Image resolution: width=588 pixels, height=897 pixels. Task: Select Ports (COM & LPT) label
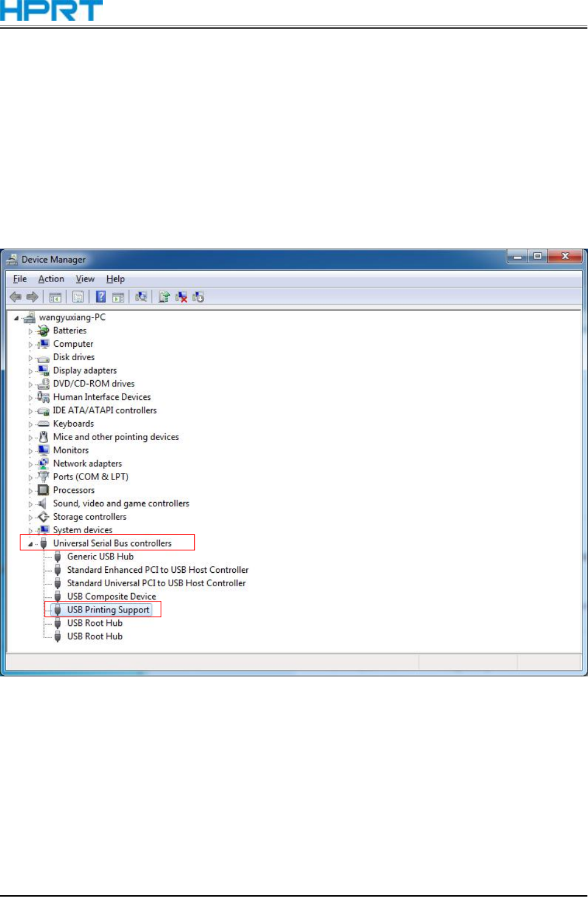pyautogui.click(x=90, y=477)
